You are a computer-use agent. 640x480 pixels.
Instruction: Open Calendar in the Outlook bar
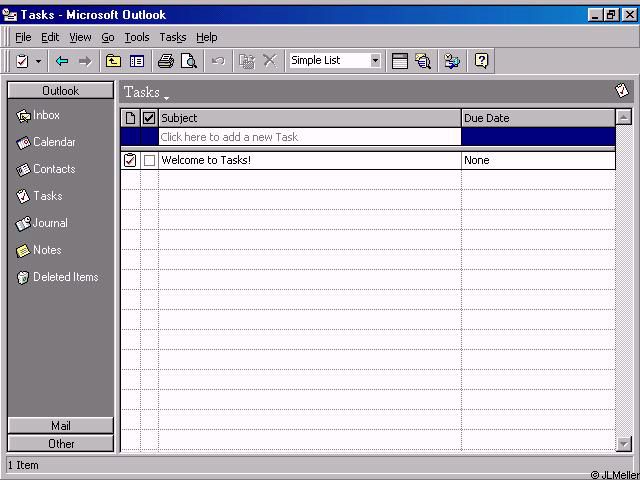[x=46, y=142]
